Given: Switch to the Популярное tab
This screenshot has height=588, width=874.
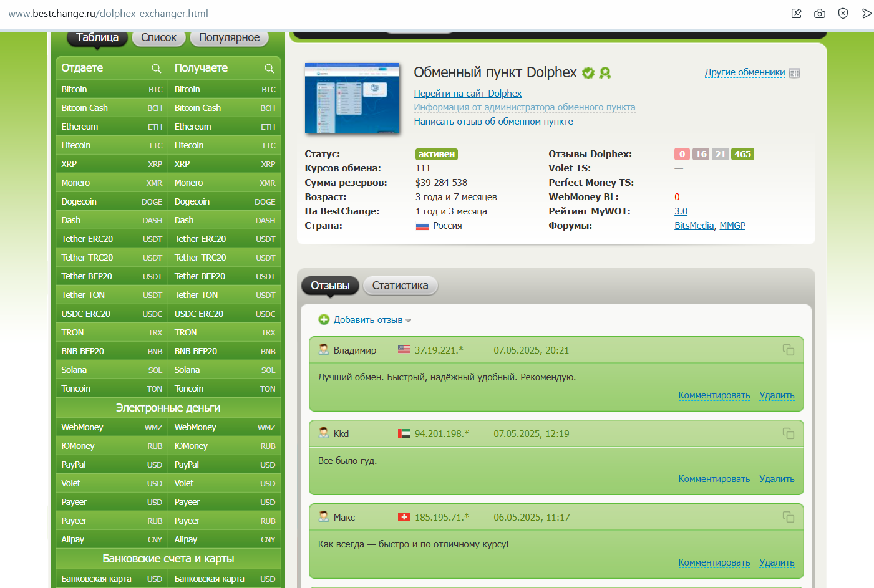Looking at the screenshot, I should (229, 37).
